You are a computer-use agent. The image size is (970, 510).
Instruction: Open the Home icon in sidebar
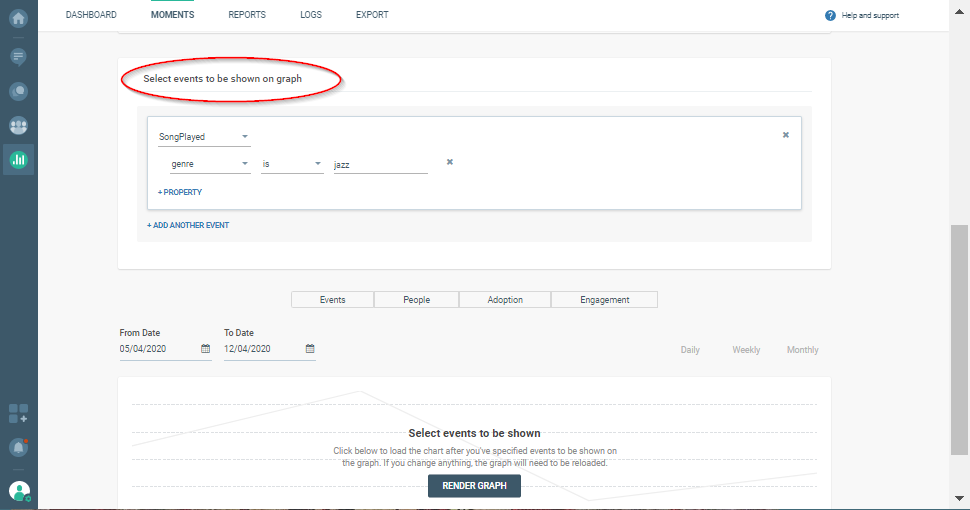point(19,18)
